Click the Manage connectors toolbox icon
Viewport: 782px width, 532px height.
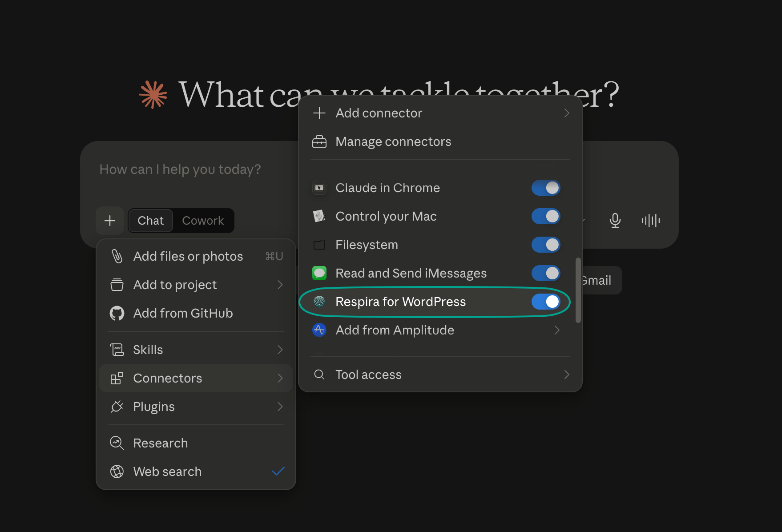(x=319, y=141)
